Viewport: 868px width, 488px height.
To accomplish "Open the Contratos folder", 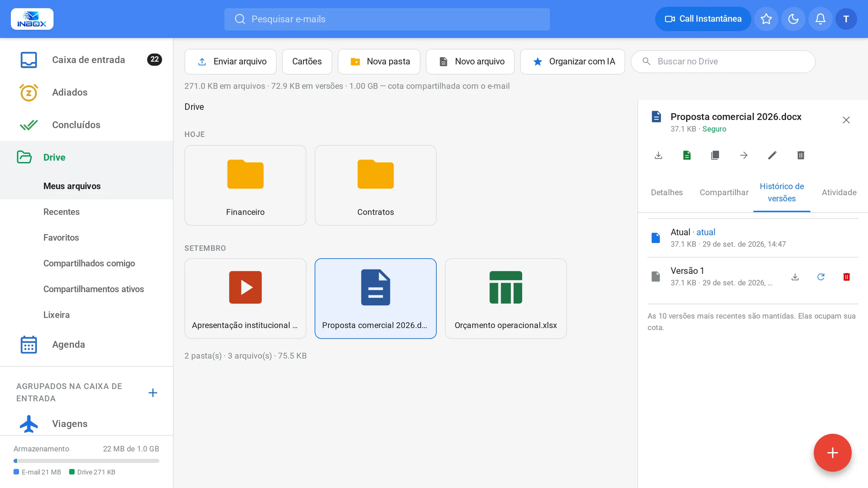I will pos(375,186).
